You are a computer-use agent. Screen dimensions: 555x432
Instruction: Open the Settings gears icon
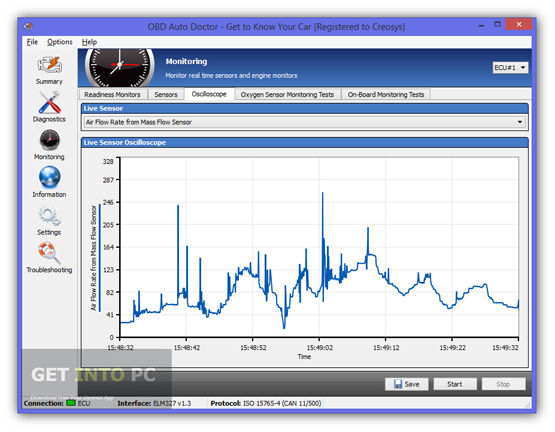(50, 215)
